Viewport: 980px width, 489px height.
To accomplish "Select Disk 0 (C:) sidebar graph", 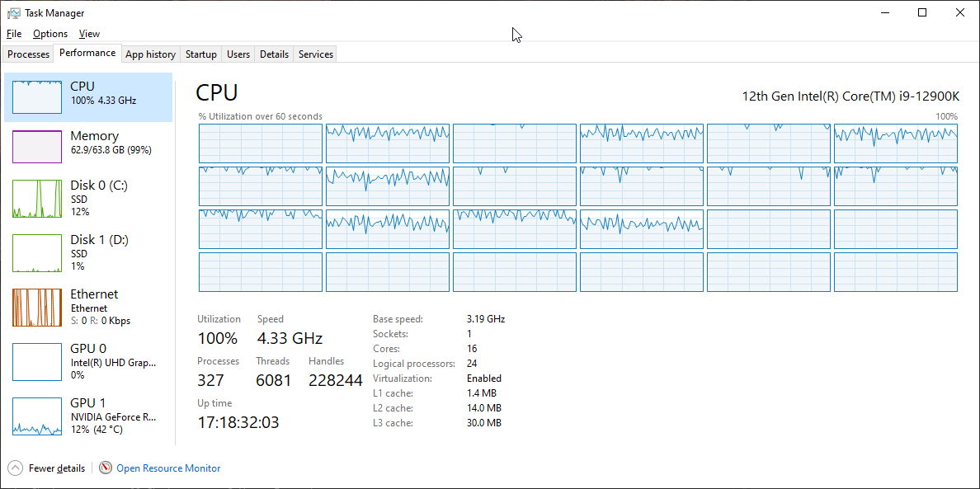I will tap(37, 199).
